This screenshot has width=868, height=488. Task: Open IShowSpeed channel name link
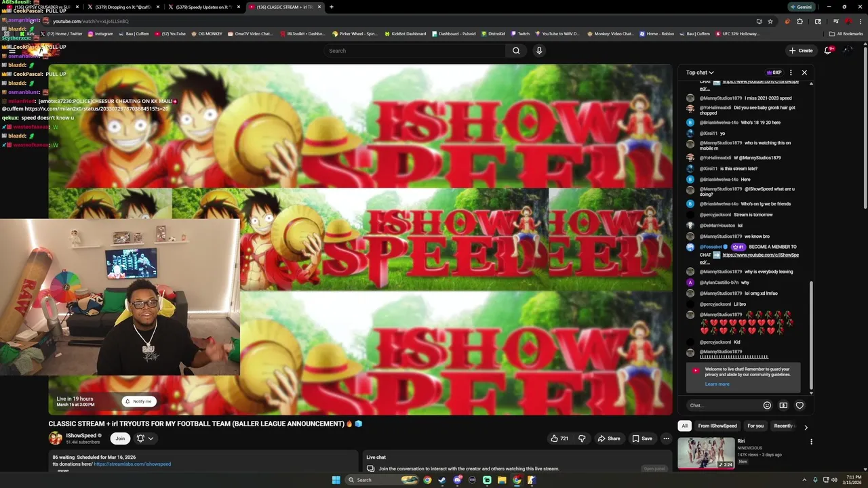pos(81,436)
